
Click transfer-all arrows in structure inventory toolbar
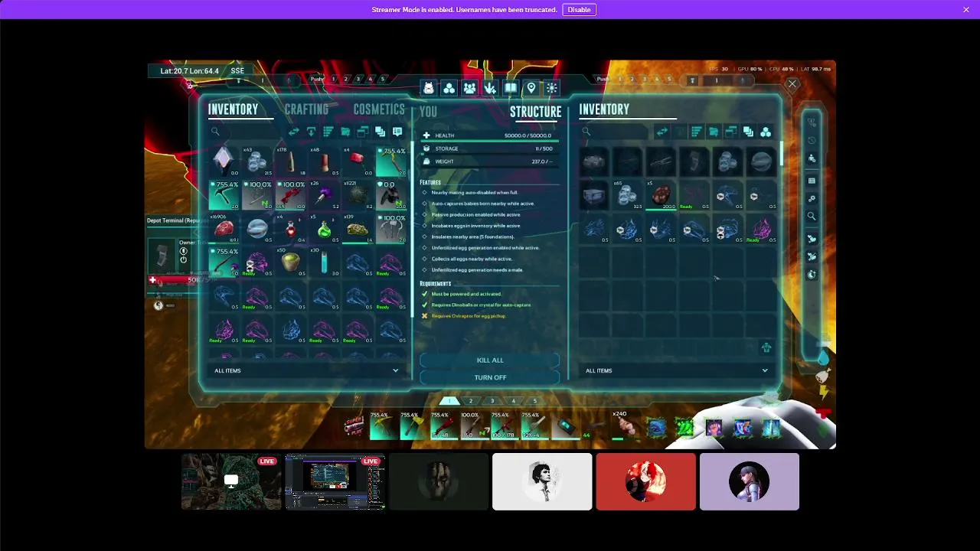[x=662, y=132]
